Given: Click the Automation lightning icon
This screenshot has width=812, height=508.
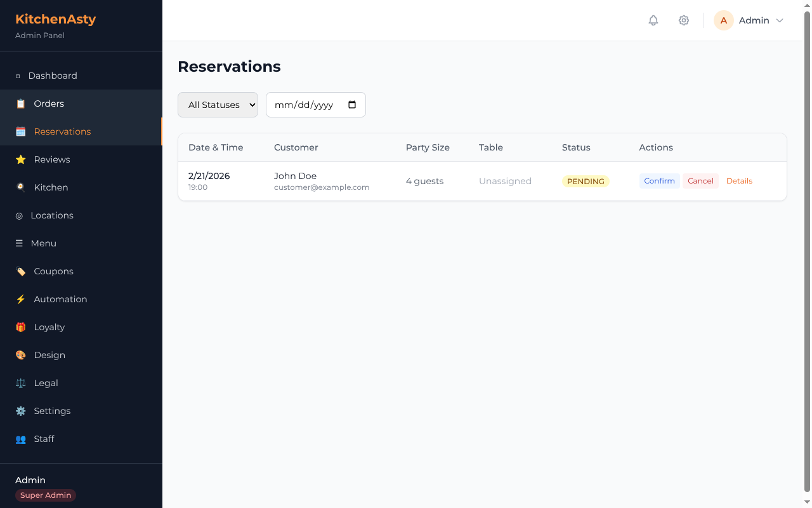Looking at the screenshot, I should tap(20, 299).
